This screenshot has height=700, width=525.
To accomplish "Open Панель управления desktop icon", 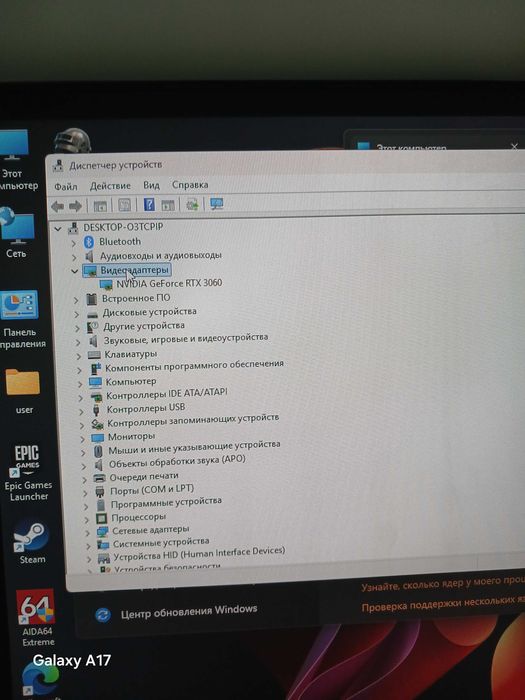I will pyautogui.click(x=21, y=321).
